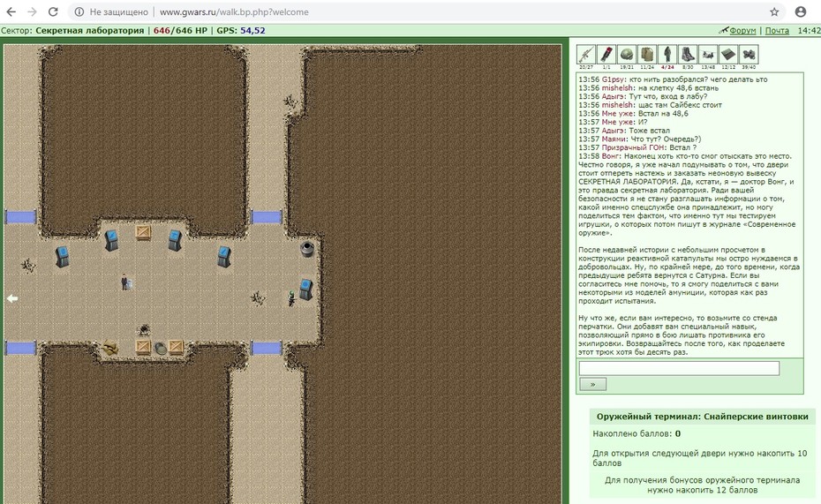The image size is (821, 504).
Task: Click the wooden crate at top of room
Action: pyautogui.click(x=144, y=232)
